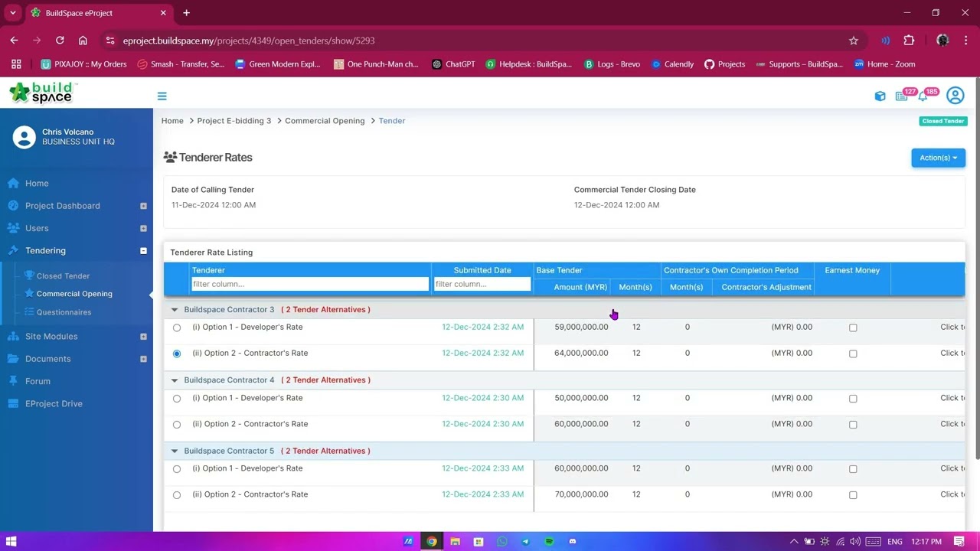Click the Submitted Date filter column input
980x551 pixels.
482,284
